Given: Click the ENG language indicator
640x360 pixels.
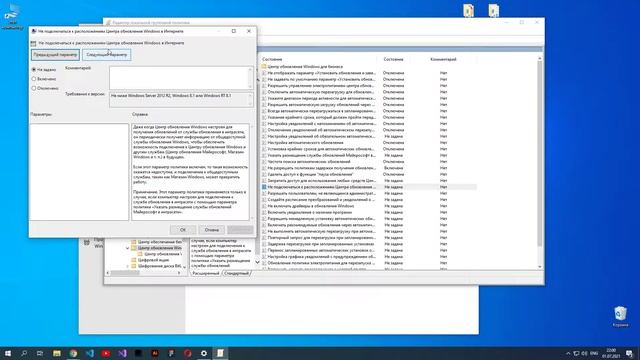Looking at the screenshot, I should [x=594, y=353].
